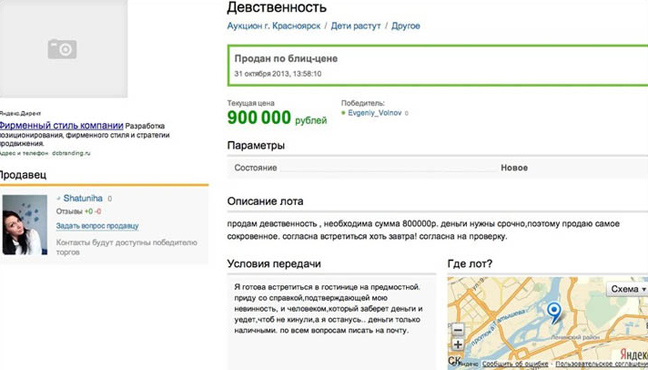The height and width of the screenshot is (370, 648).
Task: Click Сообщить об ошибке map link
Action: pos(515,364)
